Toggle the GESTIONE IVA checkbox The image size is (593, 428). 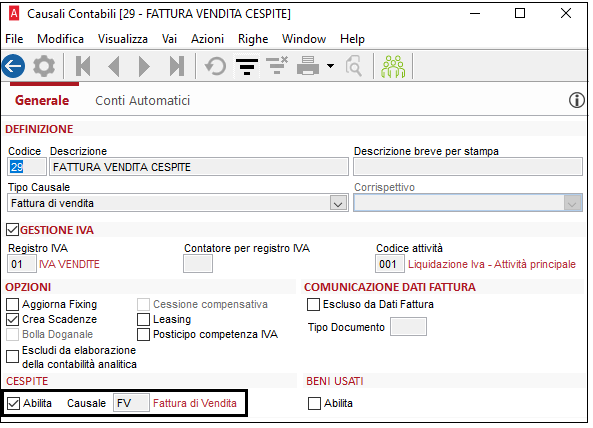[12, 230]
